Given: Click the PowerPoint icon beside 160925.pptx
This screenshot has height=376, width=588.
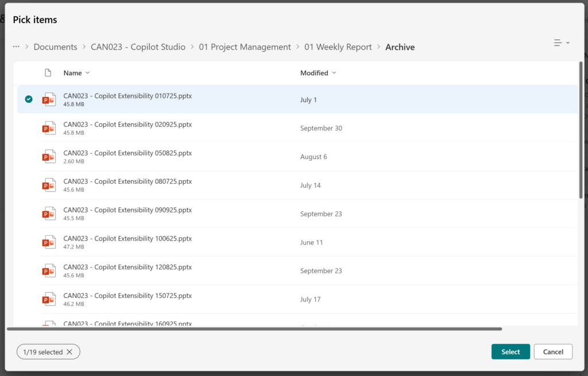Looking at the screenshot, I should tap(49, 323).
